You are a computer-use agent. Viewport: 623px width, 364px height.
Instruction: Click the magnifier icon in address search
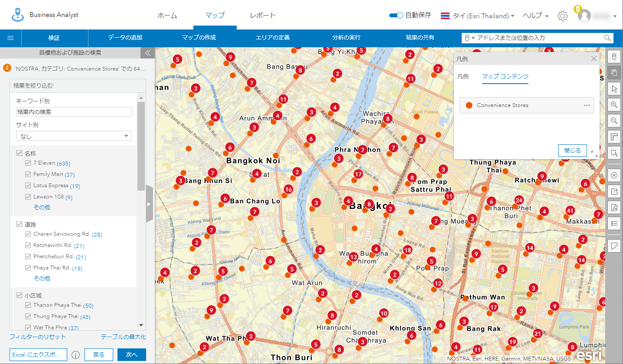[607, 38]
